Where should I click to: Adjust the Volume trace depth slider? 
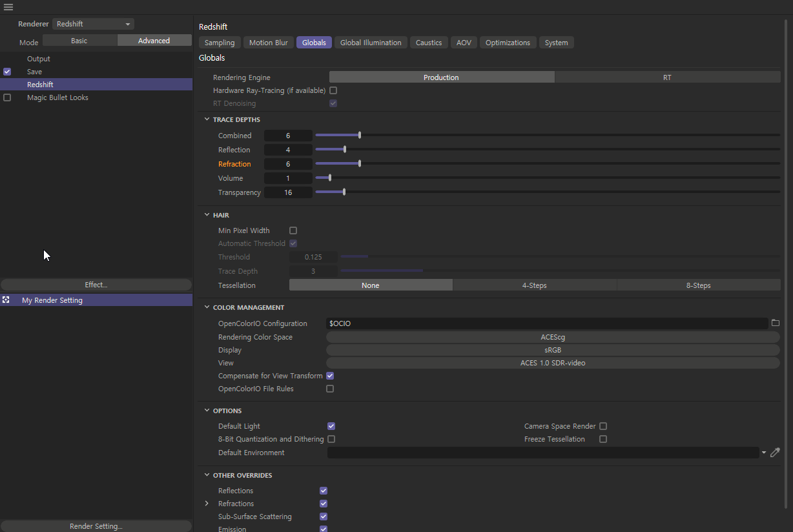coord(548,178)
